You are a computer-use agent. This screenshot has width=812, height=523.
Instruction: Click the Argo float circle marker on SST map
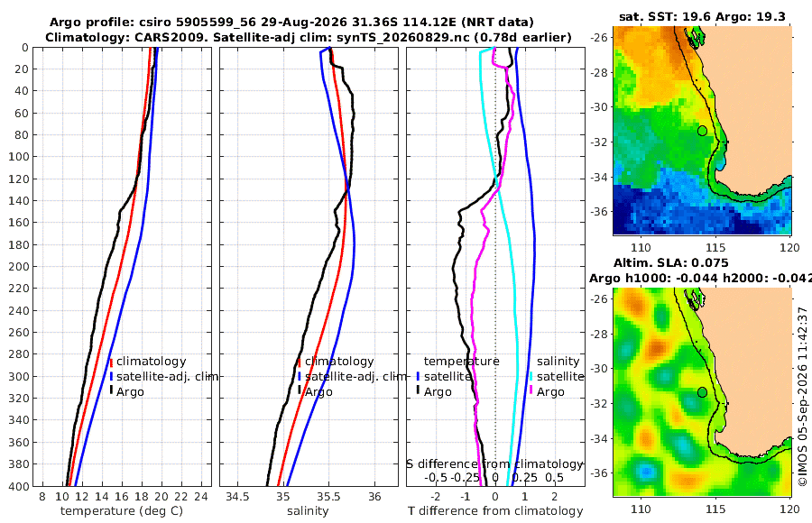pos(702,131)
